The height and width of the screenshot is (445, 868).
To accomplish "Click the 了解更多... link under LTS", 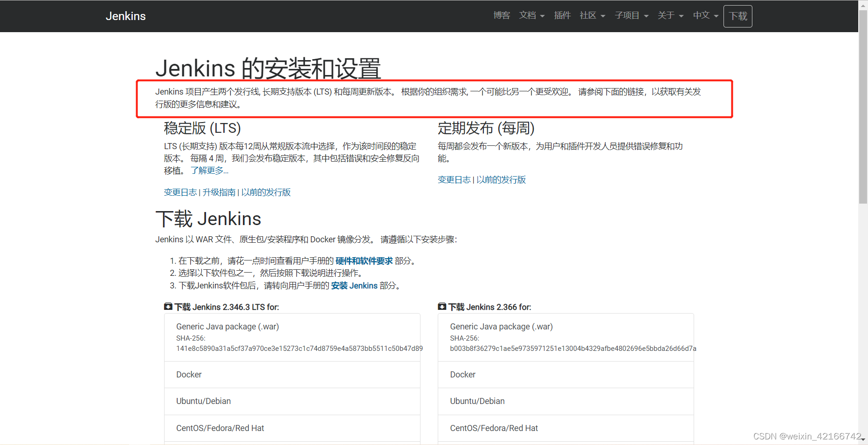I will click(209, 171).
